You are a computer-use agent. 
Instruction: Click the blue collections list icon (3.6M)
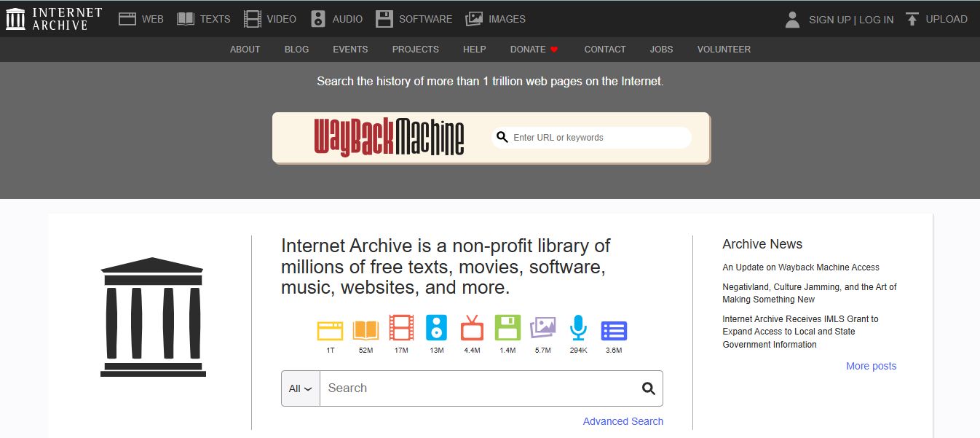614,331
